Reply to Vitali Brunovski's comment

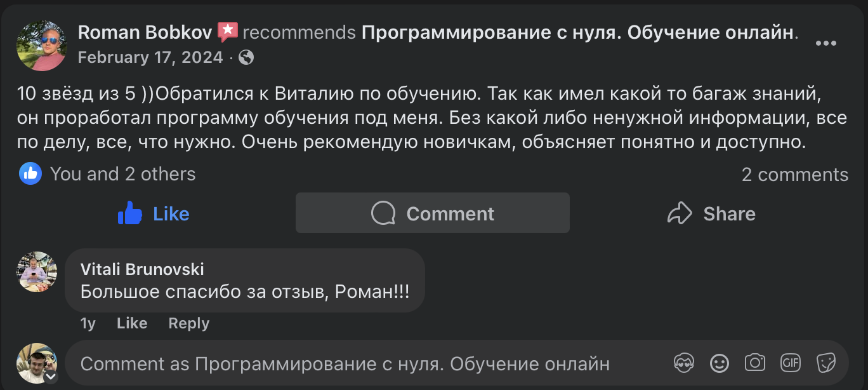coord(188,323)
